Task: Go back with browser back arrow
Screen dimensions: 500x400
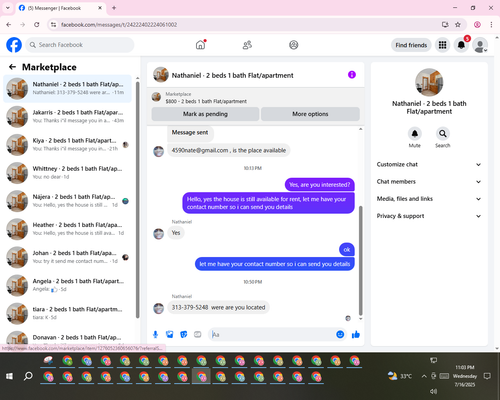Action: [9, 25]
